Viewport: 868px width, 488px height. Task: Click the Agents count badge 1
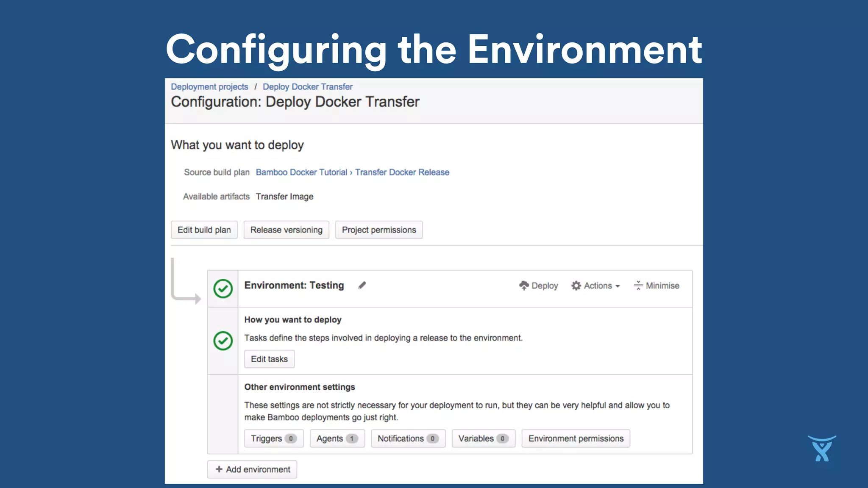tap(352, 439)
